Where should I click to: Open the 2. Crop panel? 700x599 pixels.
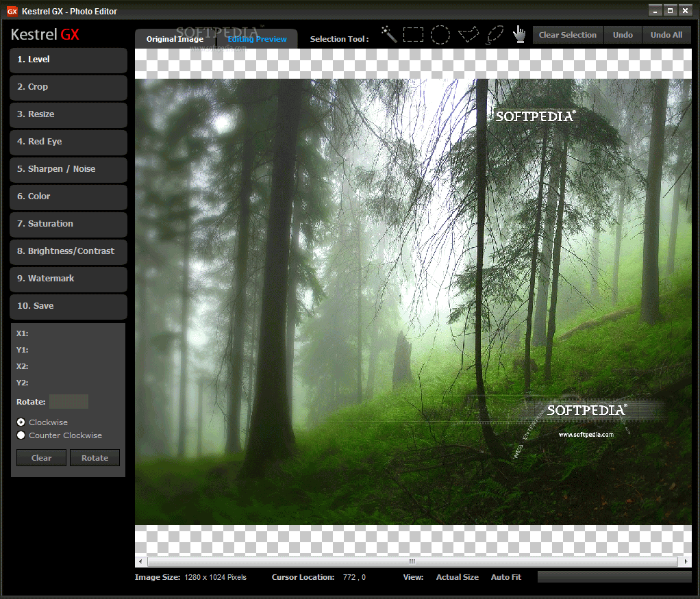pos(68,88)
